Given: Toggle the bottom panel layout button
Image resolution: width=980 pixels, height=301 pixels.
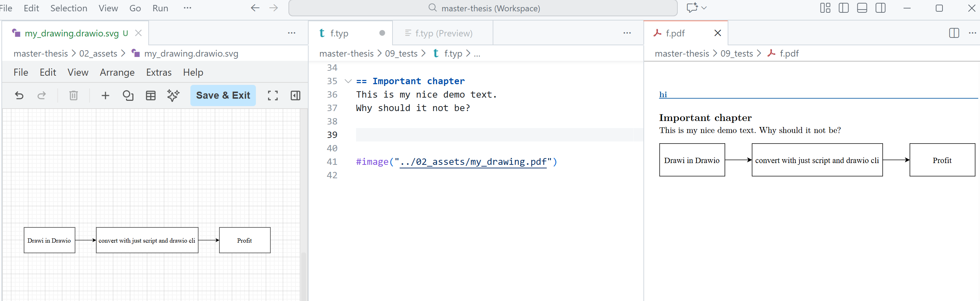Looking at the screenshot, I should [862, 8].
